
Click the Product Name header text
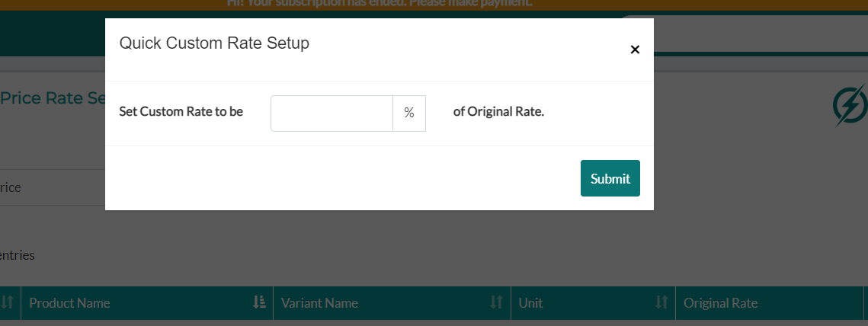click(x=69, y=302)
